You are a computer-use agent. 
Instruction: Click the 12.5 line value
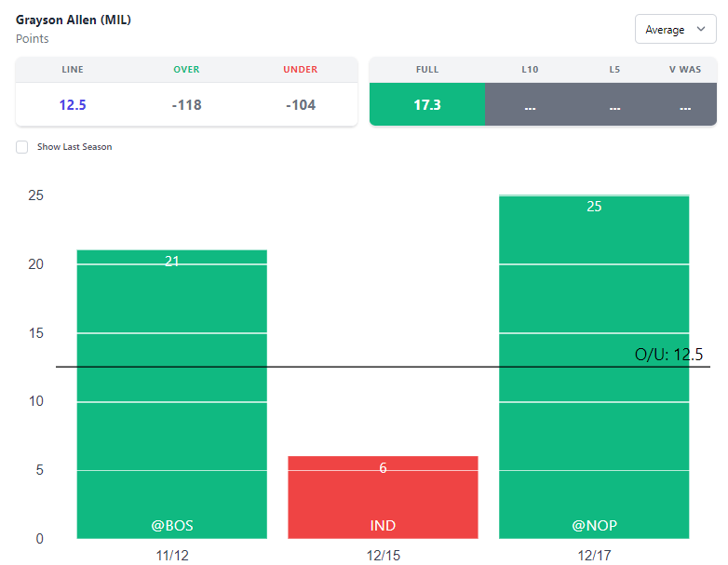click(73, 105)
